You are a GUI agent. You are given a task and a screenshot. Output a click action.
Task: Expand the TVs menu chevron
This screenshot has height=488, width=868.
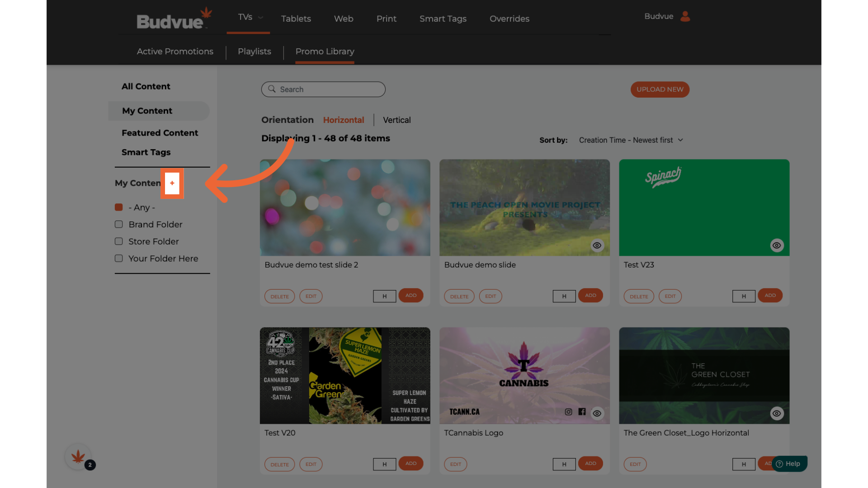coord(260,18)
